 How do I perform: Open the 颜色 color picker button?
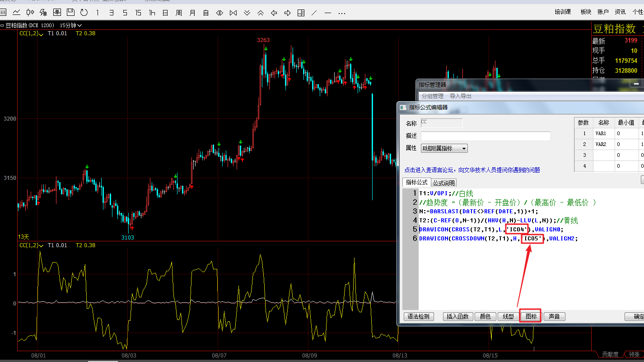485,316
